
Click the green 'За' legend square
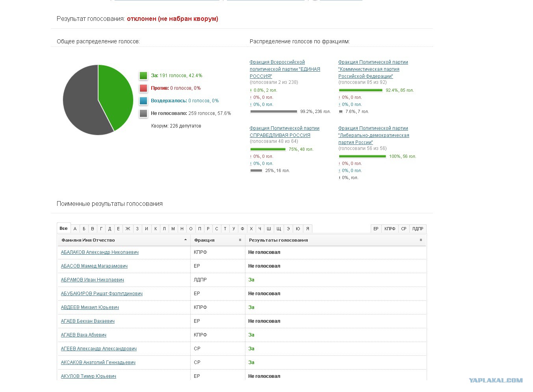143,76
